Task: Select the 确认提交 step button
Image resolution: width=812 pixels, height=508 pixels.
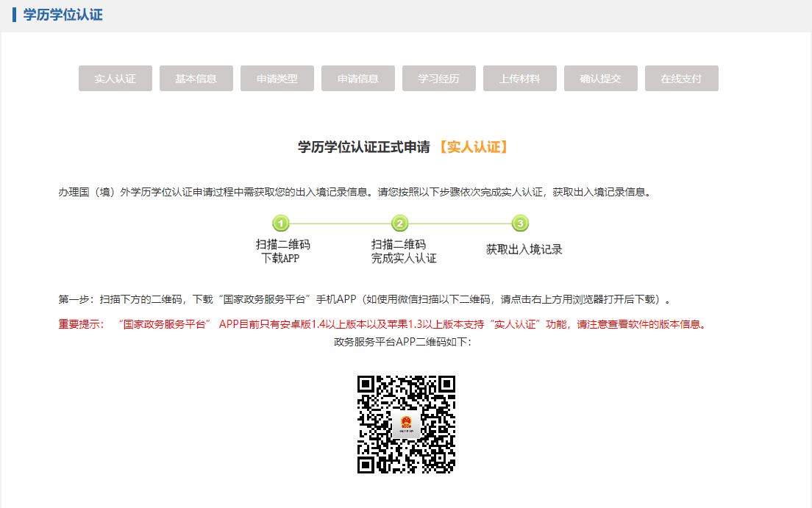Action: point(601,79)
